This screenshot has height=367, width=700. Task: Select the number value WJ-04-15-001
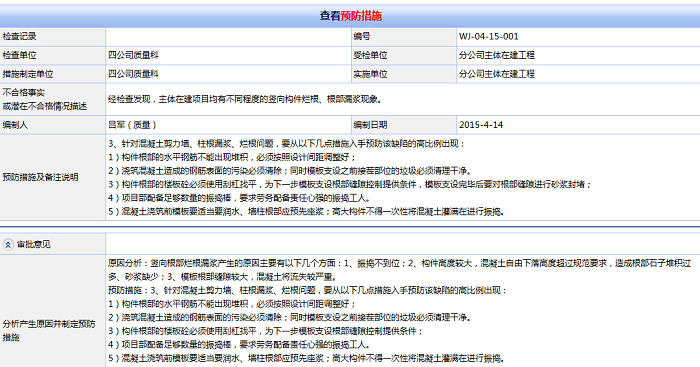(488, 37)
